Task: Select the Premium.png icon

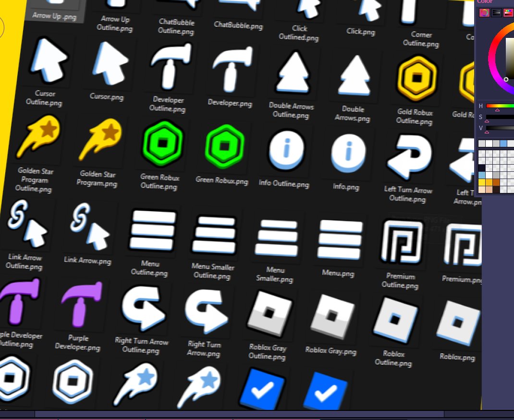Action: click(x=463, y=246)
